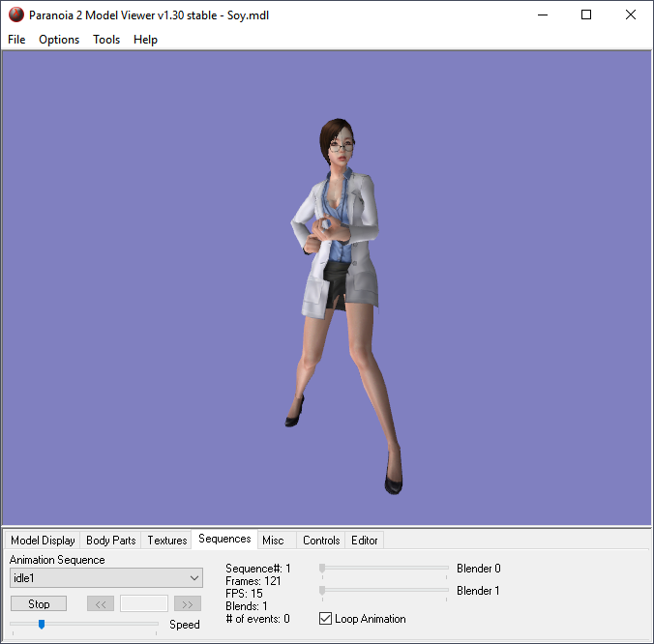654x644 pixels.
Task: Click the 'FPS: 15' text
Action: click(x=244, y=594)
